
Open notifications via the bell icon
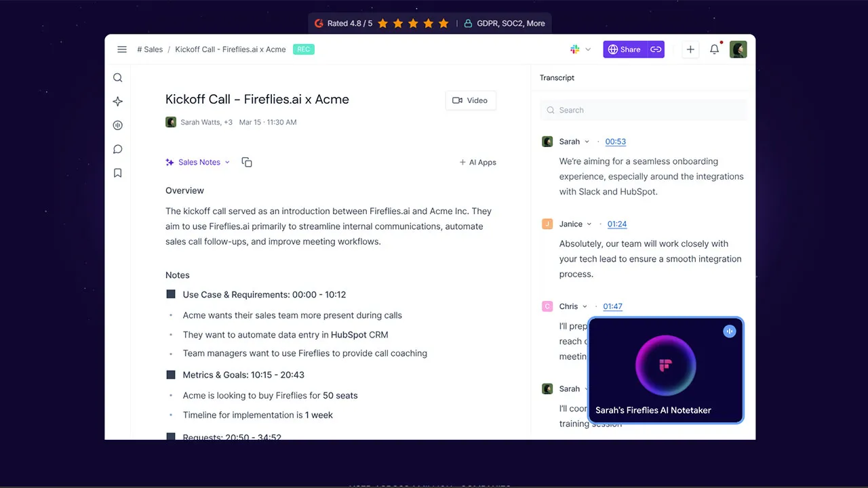714,49
